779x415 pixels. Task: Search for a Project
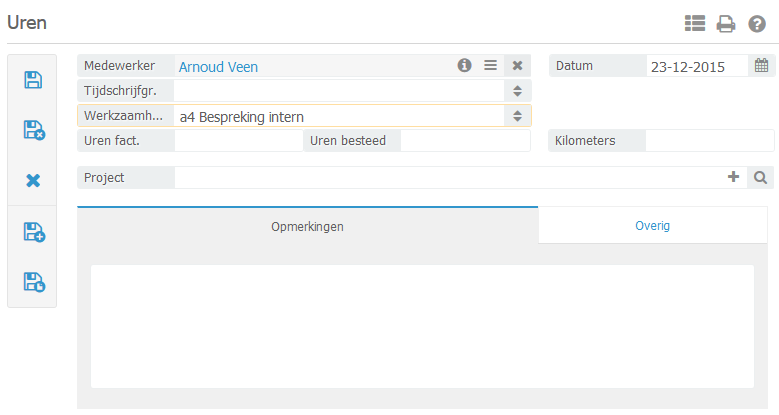pos(761,177)
